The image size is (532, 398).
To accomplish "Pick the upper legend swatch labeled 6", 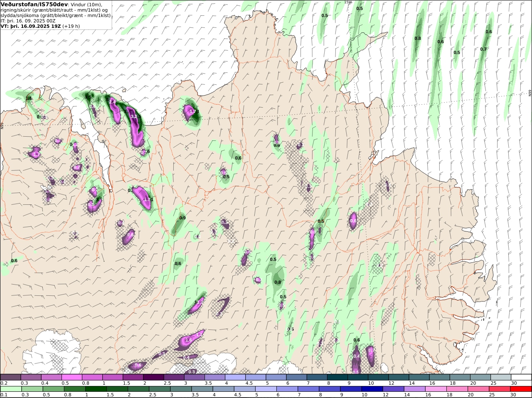I will coord(296,377).
